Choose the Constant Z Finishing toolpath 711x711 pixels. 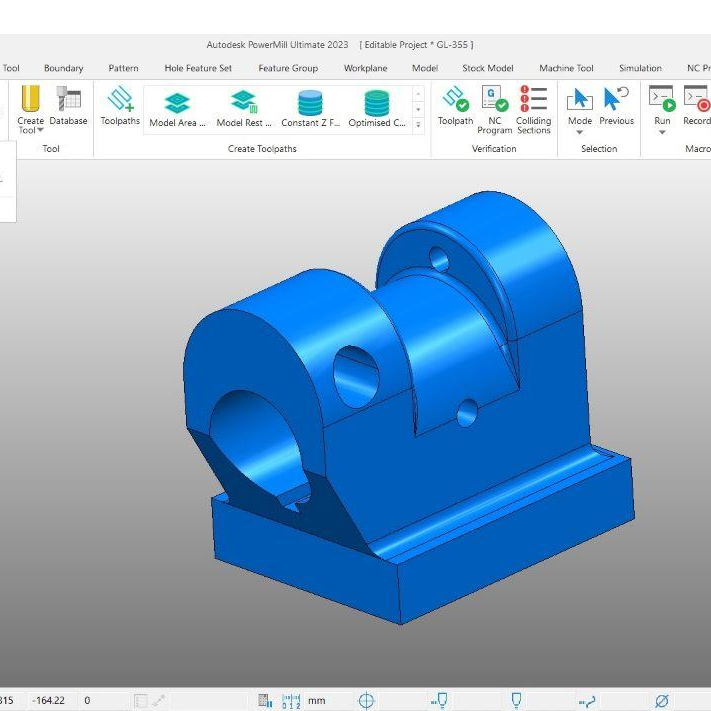point(310,108)
